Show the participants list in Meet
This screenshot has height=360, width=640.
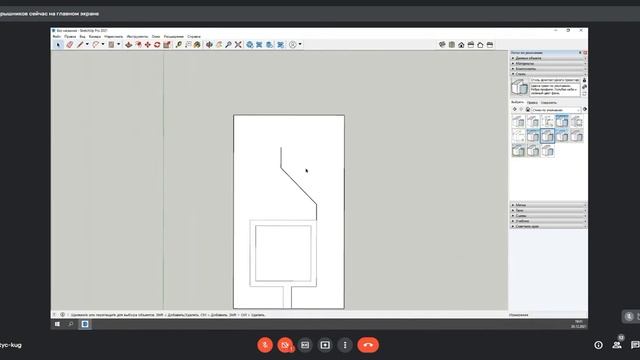click(617, 345)
